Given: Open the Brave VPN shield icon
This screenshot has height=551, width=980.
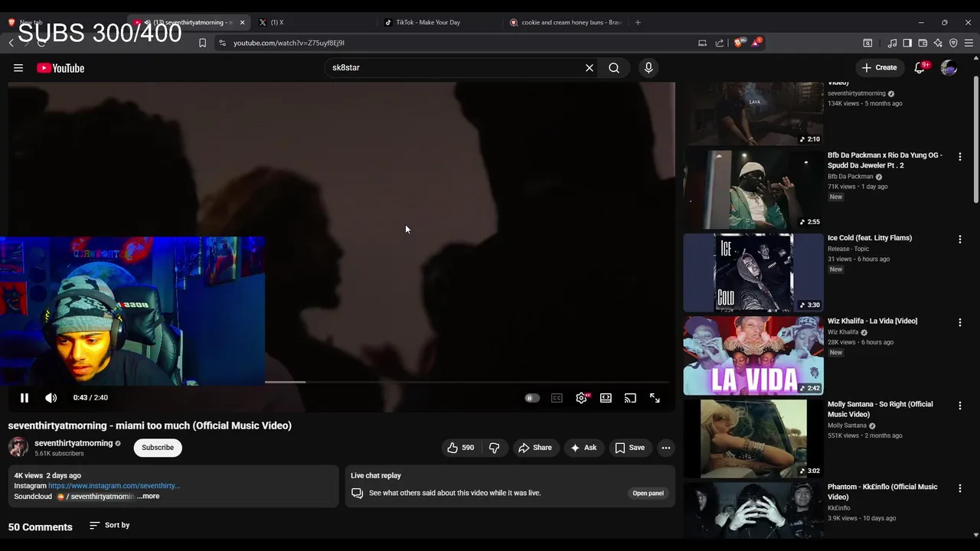Looking at the screenshot, I should click(x=954, y=44).
